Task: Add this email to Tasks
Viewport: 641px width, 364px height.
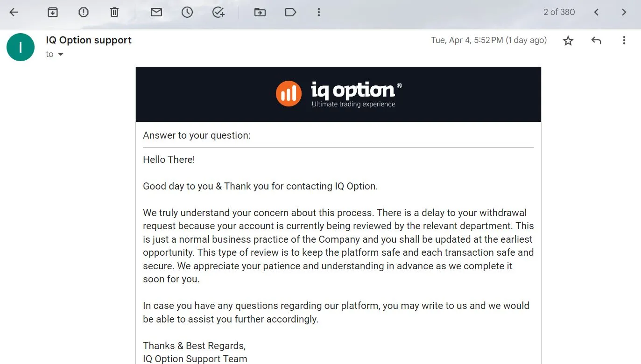Action: pos(218,13)
